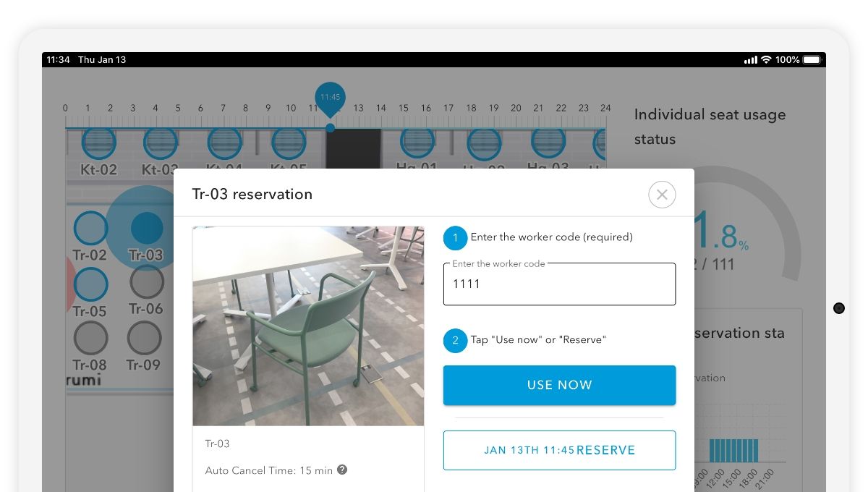Choose the Tr-09 seat marker
Viewport: 868px width, 492px height.
144,338
